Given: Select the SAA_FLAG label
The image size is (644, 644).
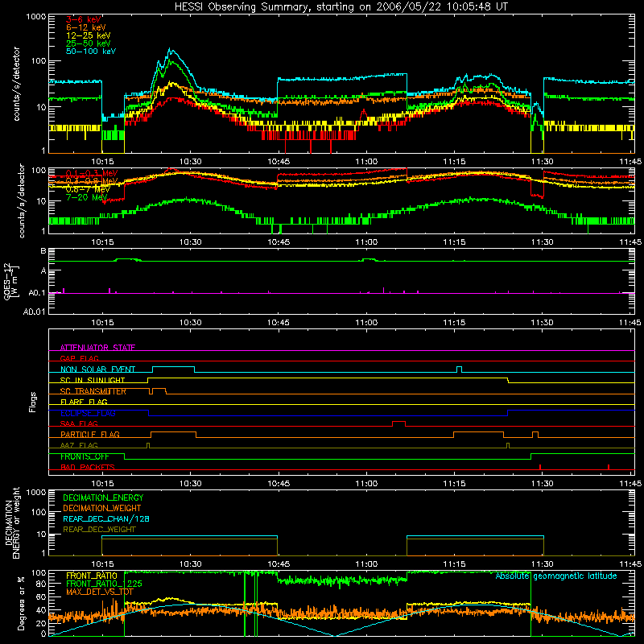Looking at the screenshot, I should (x=79, y=423).
